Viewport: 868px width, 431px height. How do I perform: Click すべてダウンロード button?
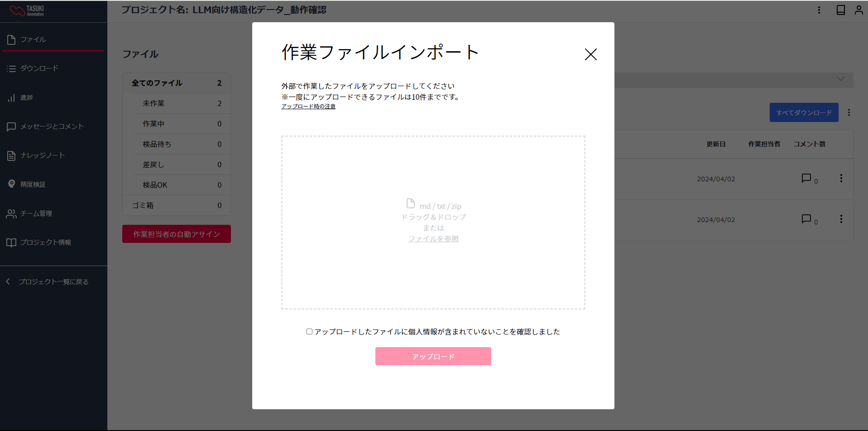pos(804,112)
